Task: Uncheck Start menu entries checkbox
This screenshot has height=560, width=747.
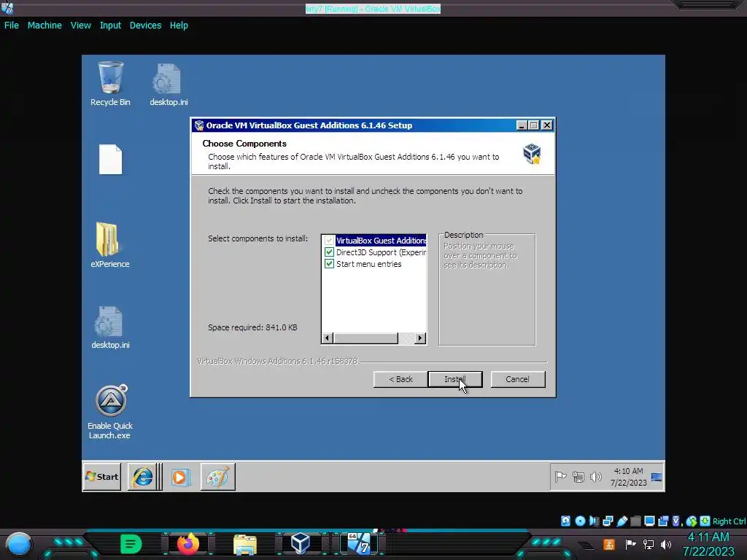Action: tap(329, 264)
